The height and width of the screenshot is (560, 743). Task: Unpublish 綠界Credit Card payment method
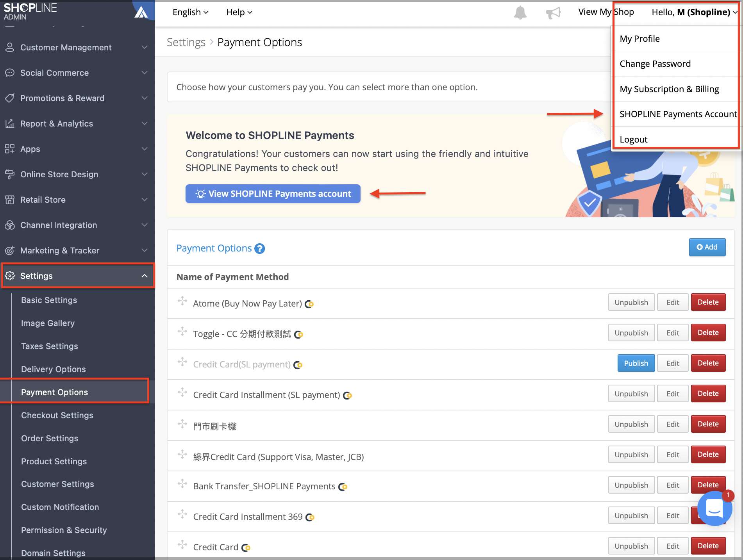631,455
